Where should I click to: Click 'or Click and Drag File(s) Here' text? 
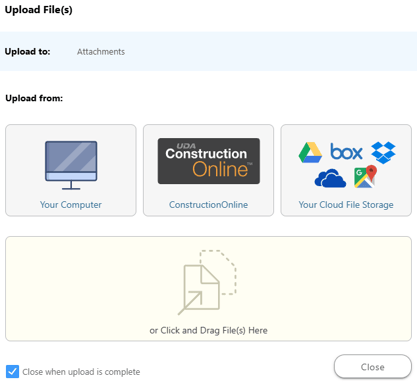click(x=208, y=330)
